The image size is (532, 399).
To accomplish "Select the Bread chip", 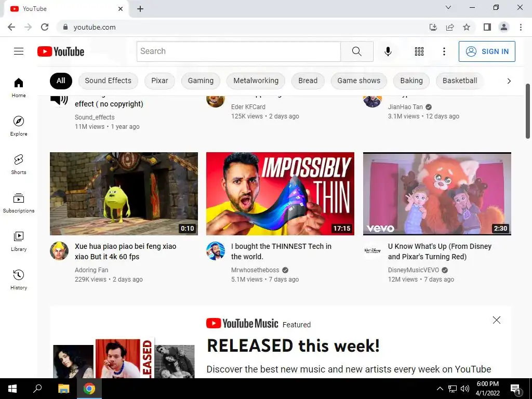I will pyautogui.click(x=308, y=81).
